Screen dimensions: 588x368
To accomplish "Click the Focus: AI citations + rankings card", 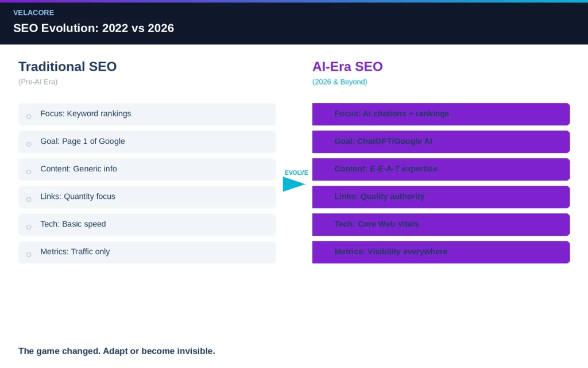I will [441, 114].
